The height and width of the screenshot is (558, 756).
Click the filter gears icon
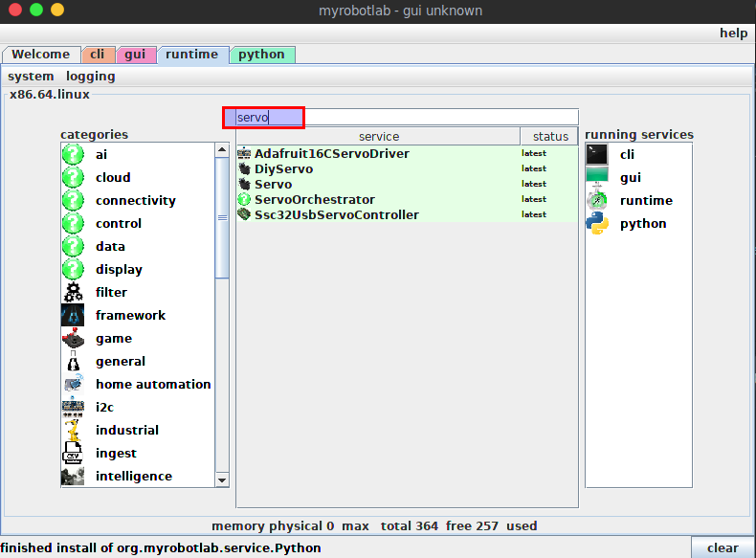[x=73, y=292]
